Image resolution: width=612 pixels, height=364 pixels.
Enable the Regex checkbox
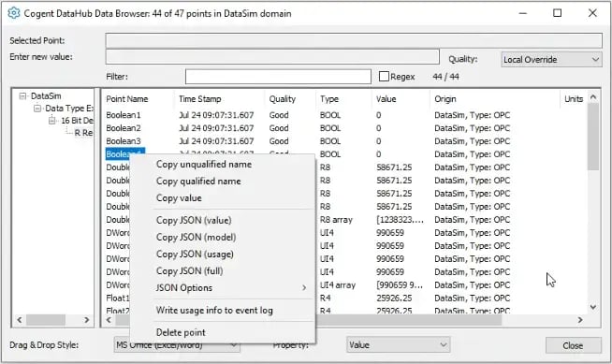click(x=384, y=77)
